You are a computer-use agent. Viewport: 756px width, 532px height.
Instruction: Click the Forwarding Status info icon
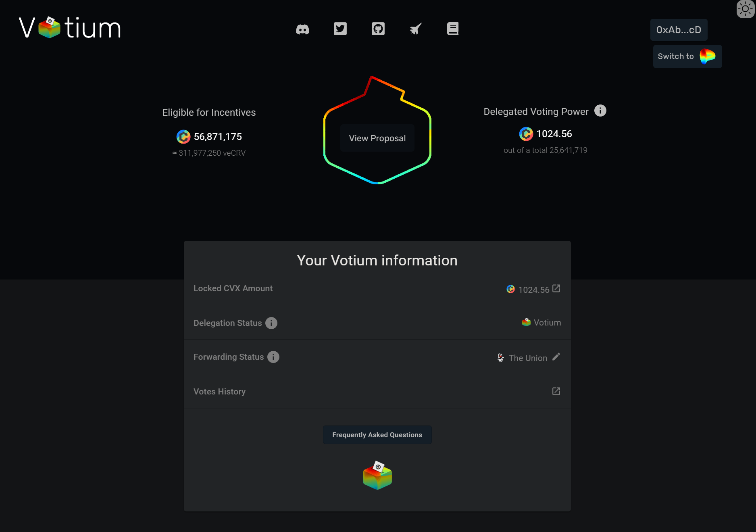coord(273,357)
